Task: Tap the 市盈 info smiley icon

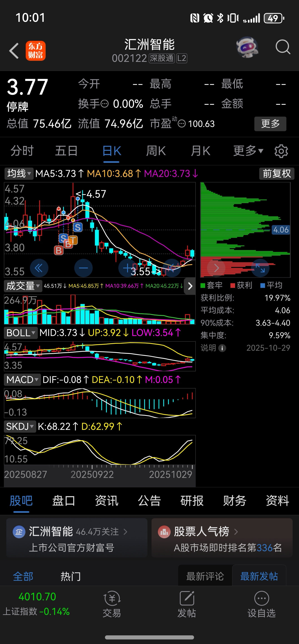Action: (182, 123)
